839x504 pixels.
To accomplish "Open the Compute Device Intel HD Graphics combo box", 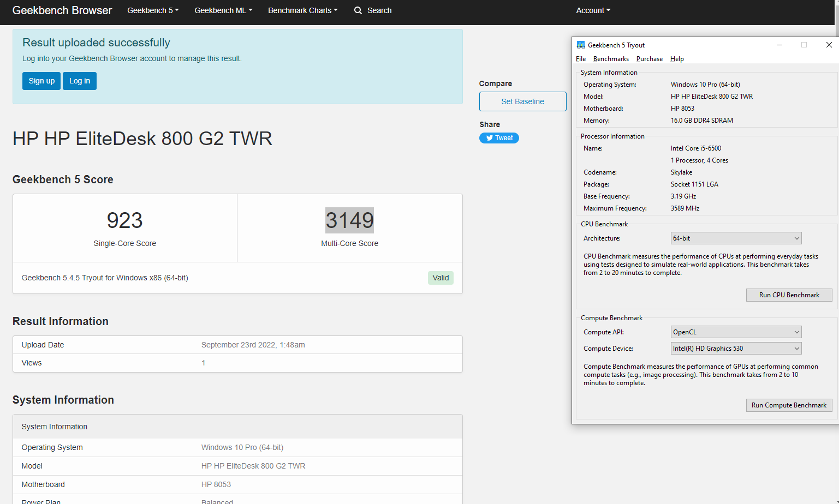I will (736, 349).
